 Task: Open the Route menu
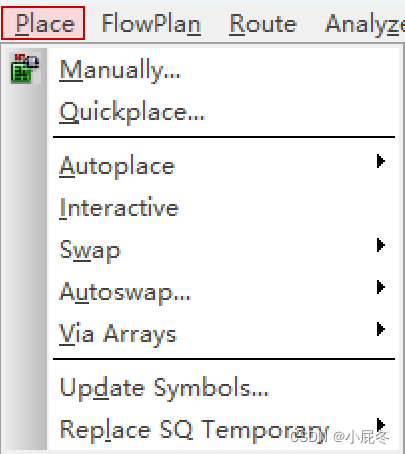pyautogui.click(x=263, y=24)
